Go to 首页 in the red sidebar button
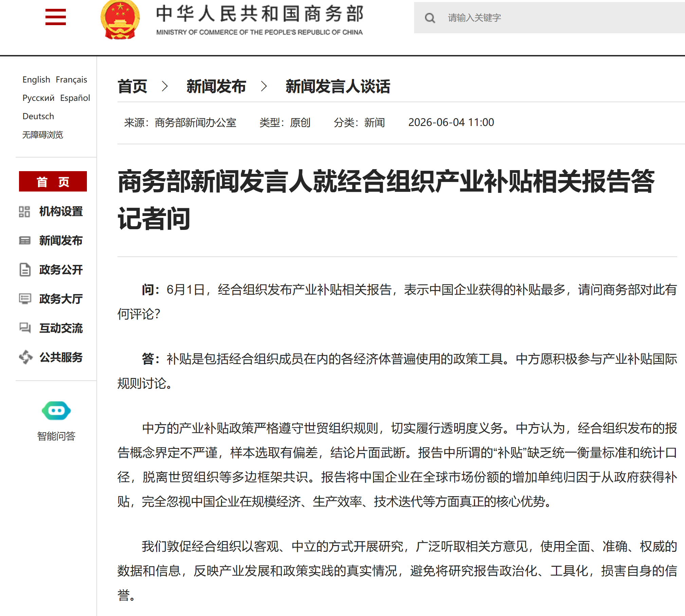The width and height of the screenshot is (685, 616). click(x=53, y=181)
